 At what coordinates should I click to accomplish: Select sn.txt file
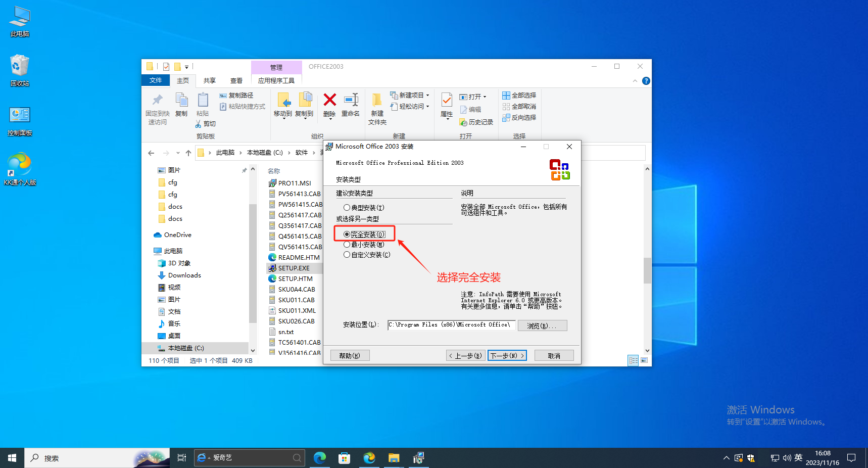[x=286, y=332]
